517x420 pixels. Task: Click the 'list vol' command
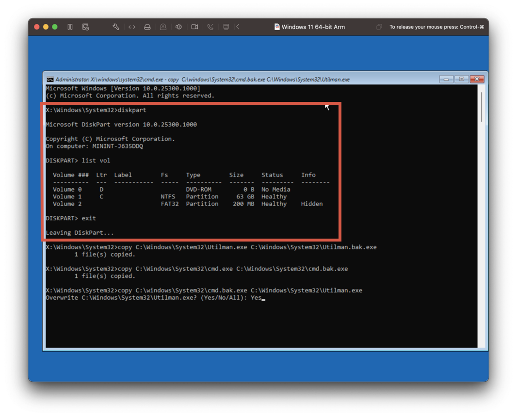point(96,161)
